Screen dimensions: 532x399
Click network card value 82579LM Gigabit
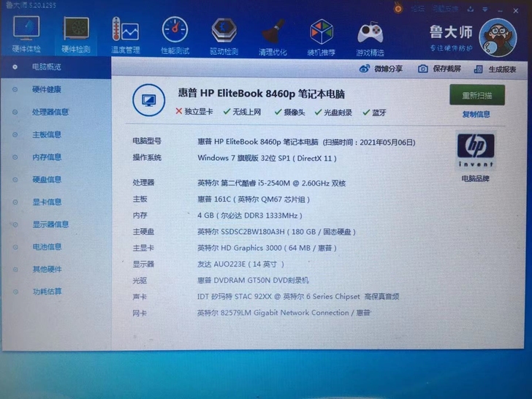pyautogui.click(x=284, y=313)
